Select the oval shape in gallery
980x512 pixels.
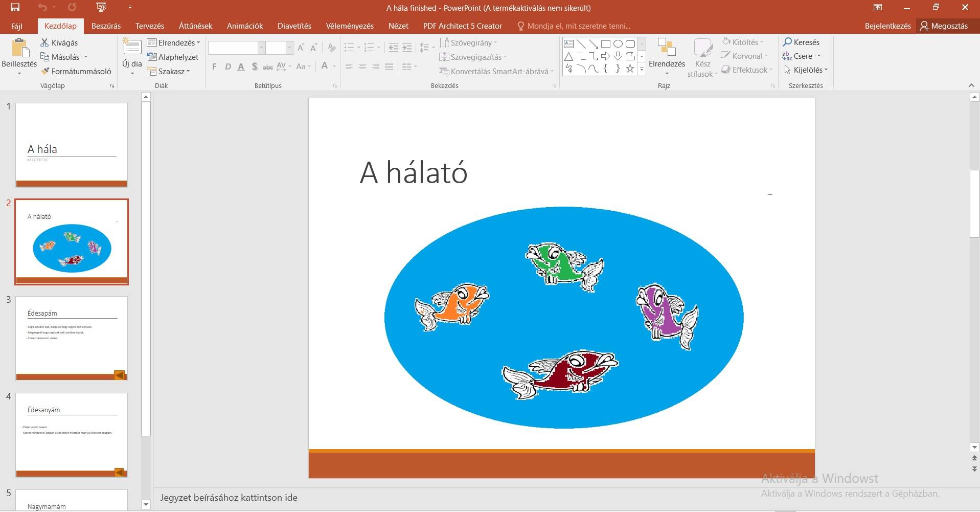coord(618,44)
